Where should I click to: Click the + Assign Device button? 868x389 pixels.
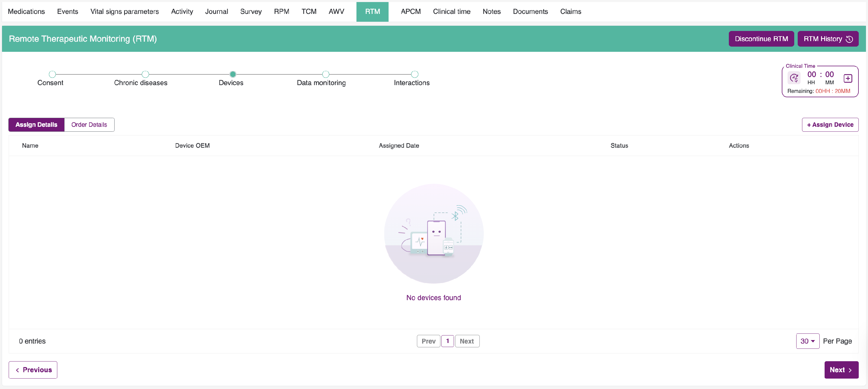[x=830, y=125]
